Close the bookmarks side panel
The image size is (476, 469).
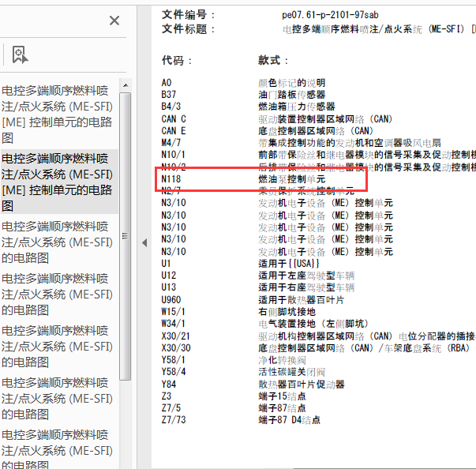tap(114, 21)
